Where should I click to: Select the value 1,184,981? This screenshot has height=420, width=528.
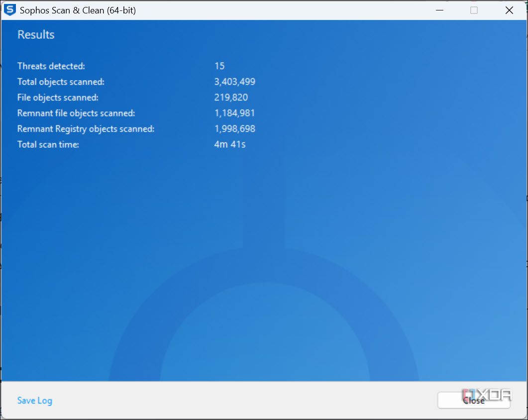click(235, 113)
